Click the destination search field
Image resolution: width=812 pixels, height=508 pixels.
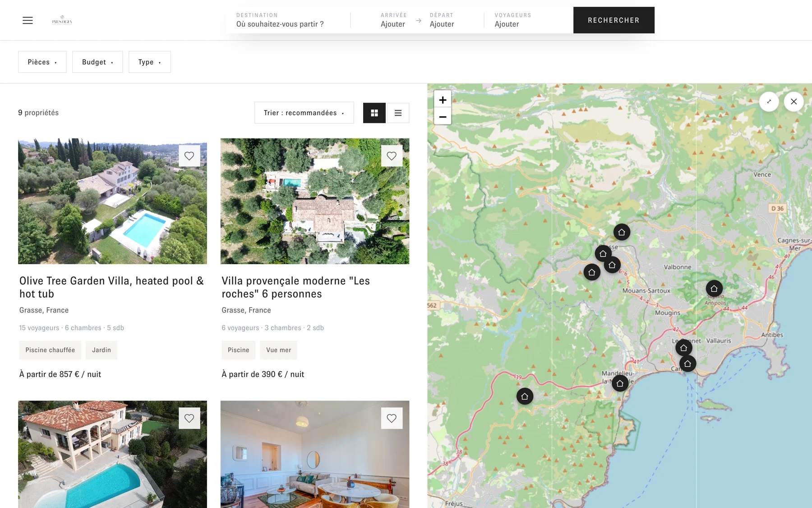(x=289, y=20)
